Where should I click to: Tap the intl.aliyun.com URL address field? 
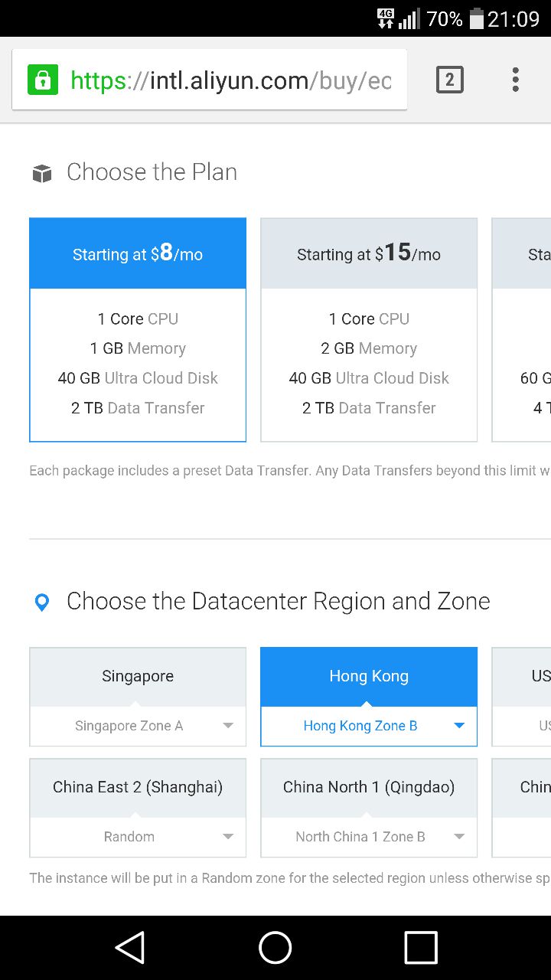click(x=210, y=80)
